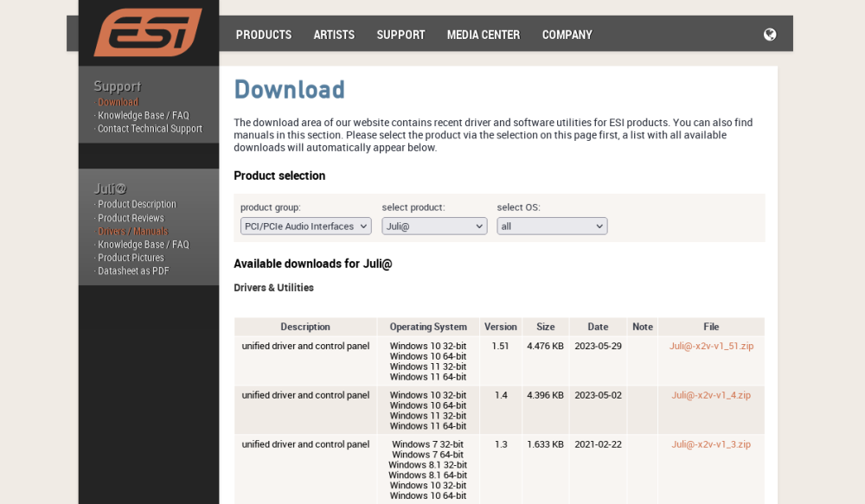Open the SUPPORT menu
Viewport: 865px width, 504px height.
tap(400, 35)
